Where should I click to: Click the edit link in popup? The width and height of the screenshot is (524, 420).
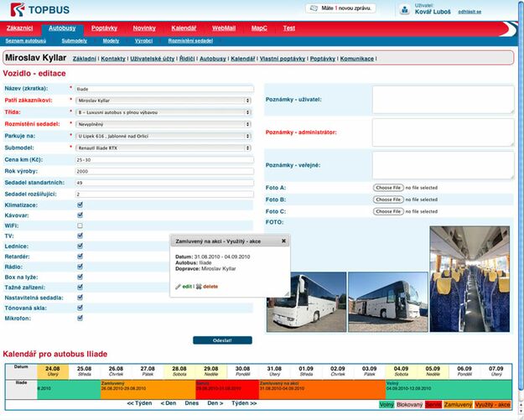(x=187, y=287)
